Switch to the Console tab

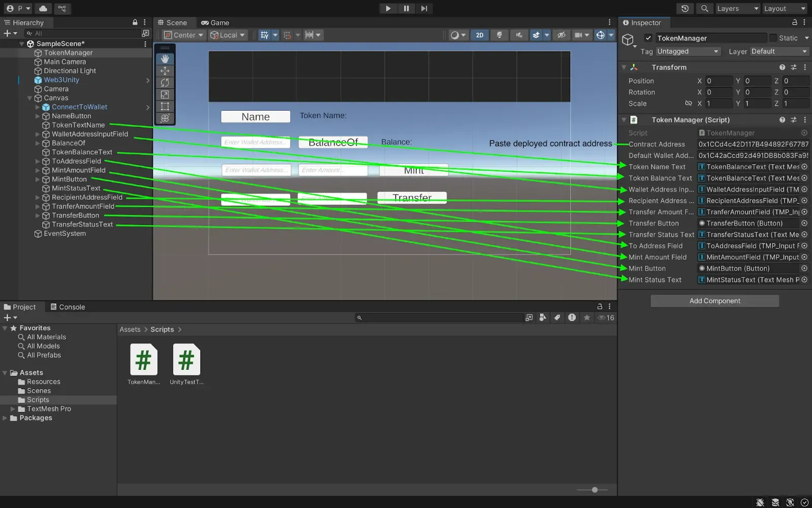click(67, 307)
